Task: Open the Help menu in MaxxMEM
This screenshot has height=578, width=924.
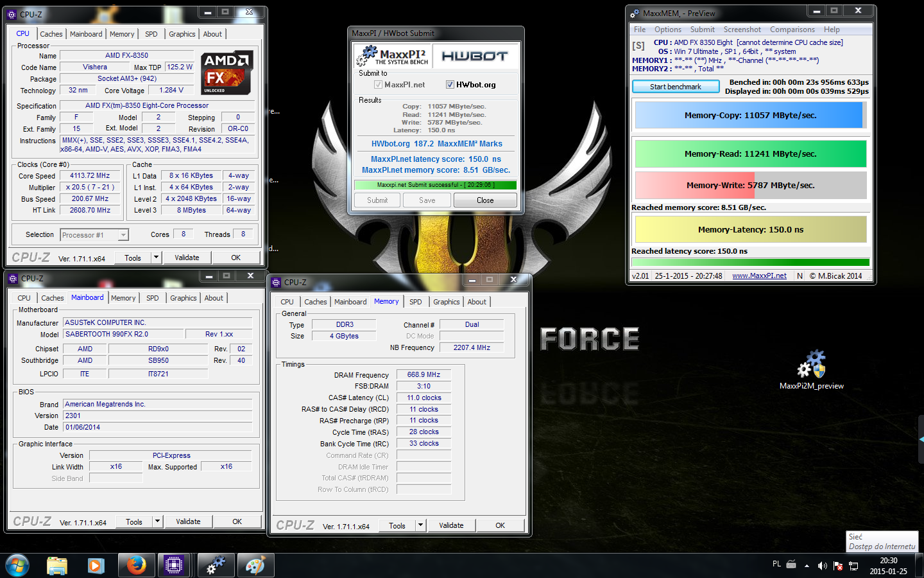Action: [x=832, y=30]
